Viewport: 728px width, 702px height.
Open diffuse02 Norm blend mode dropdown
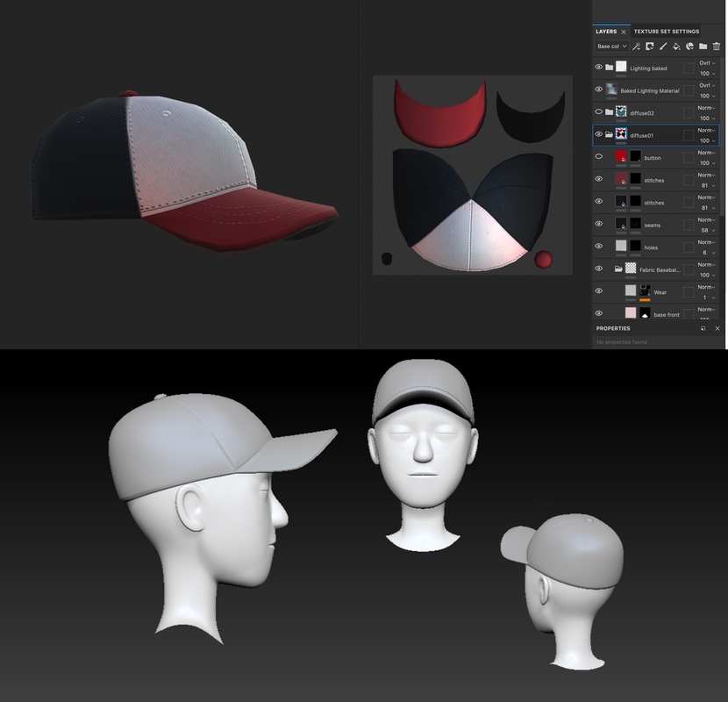[707, 108]
